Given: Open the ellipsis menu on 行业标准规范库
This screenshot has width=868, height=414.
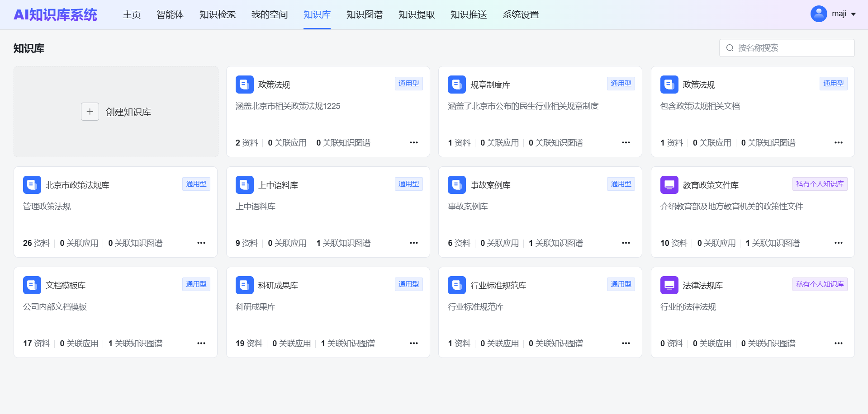Looking at the screenshot, I should [626, 343].
